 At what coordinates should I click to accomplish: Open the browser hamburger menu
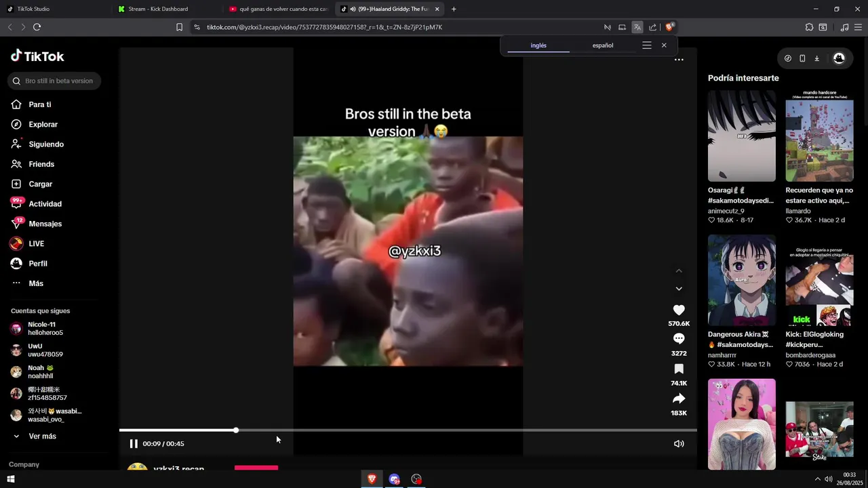[859, 27]
